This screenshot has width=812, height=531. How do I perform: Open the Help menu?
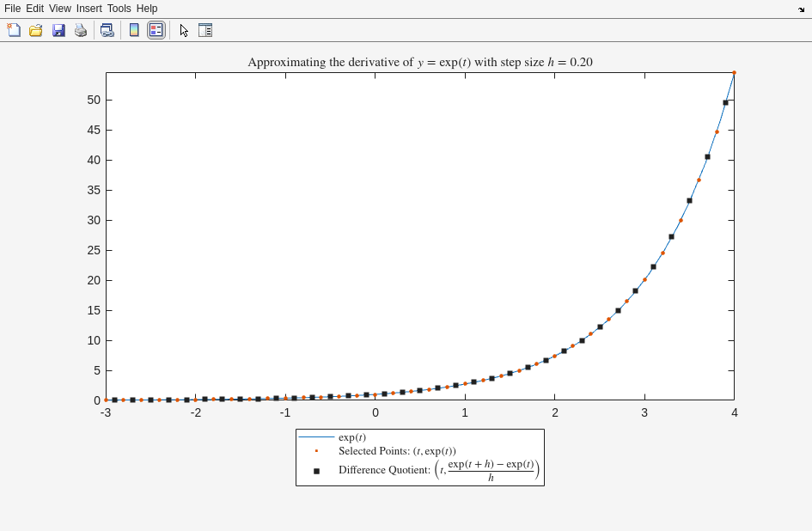click(x=147, y=9)
